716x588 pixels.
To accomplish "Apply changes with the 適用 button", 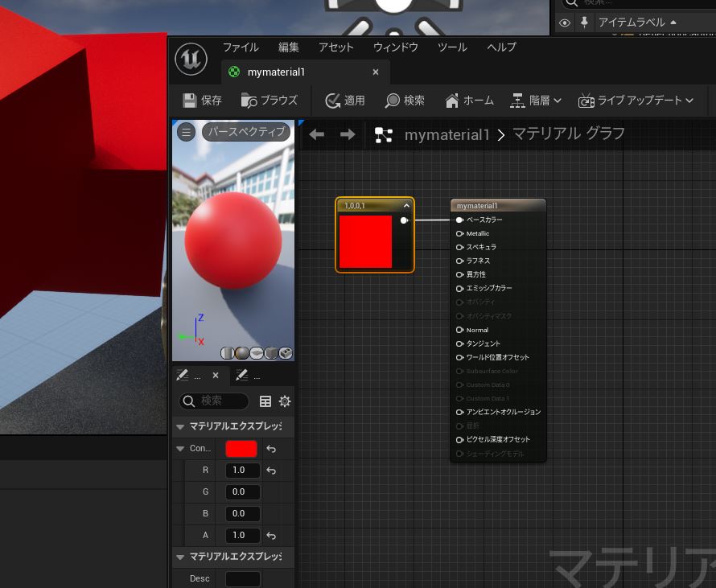I will 345,101.
